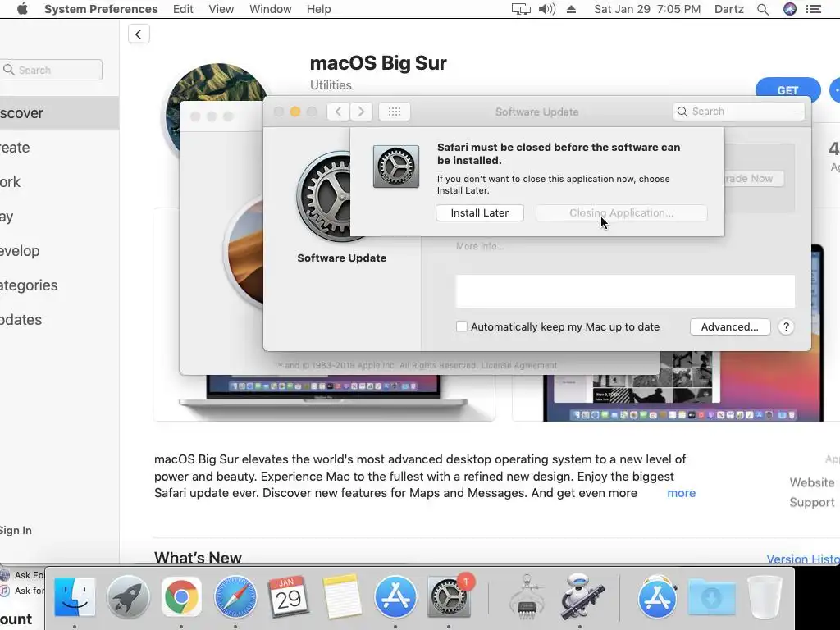
Task: Click the eject icon in menu bar
Action: coord(571,9)
